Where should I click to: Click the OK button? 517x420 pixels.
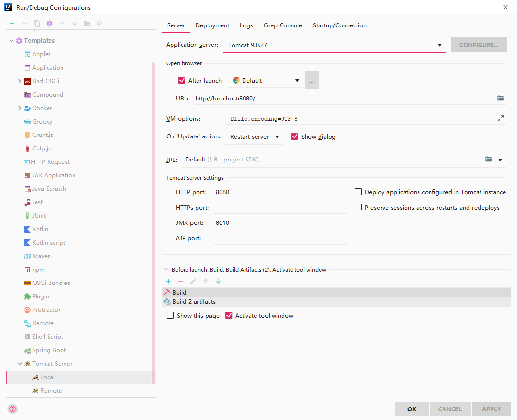coord(411,409)
